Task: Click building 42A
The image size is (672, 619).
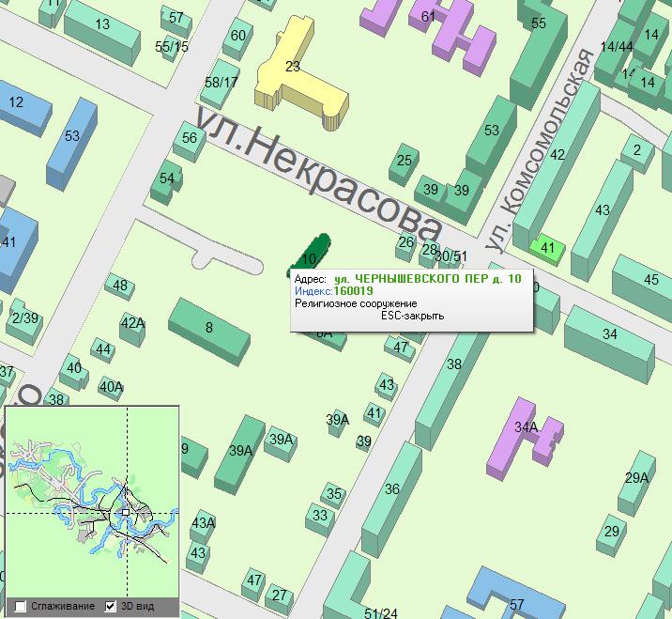Action: 132,325
